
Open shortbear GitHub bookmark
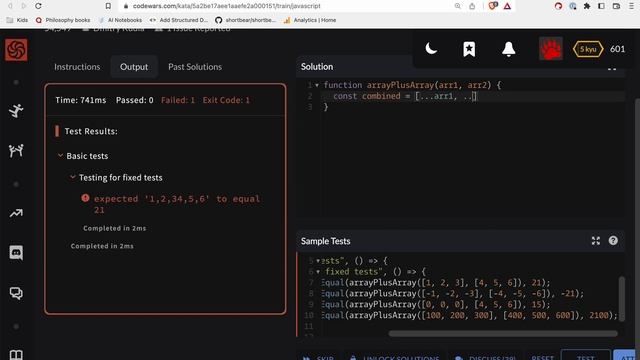(246, 20)
